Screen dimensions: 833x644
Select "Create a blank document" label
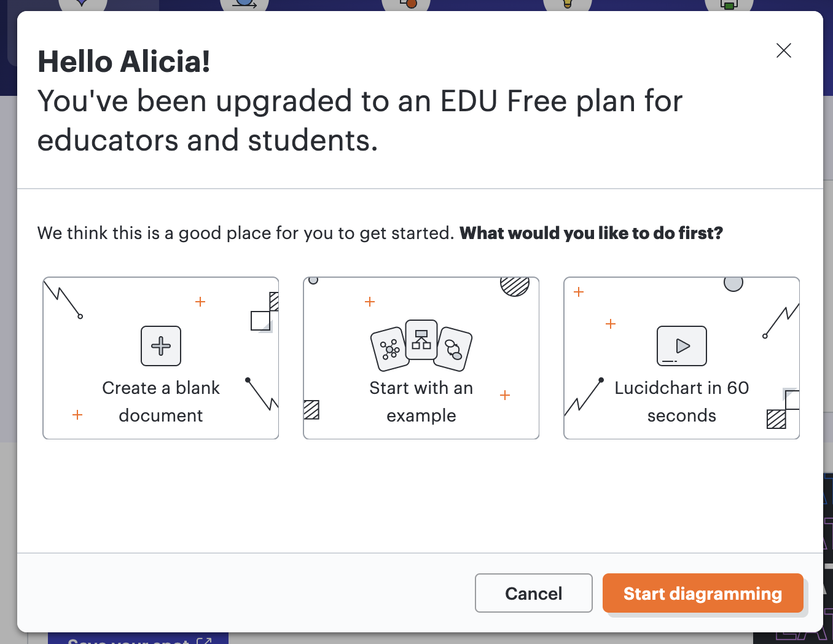click(161, 401)
